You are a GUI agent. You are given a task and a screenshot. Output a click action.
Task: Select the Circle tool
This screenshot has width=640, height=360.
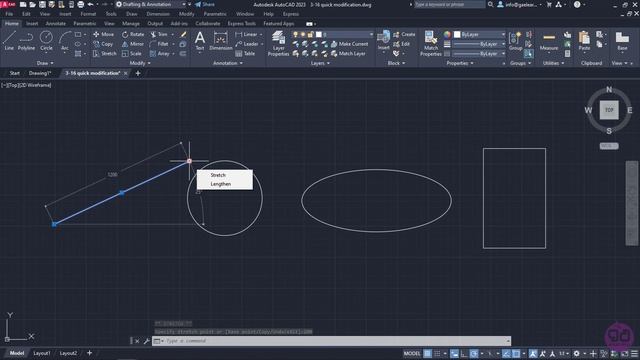coord(46,41)
